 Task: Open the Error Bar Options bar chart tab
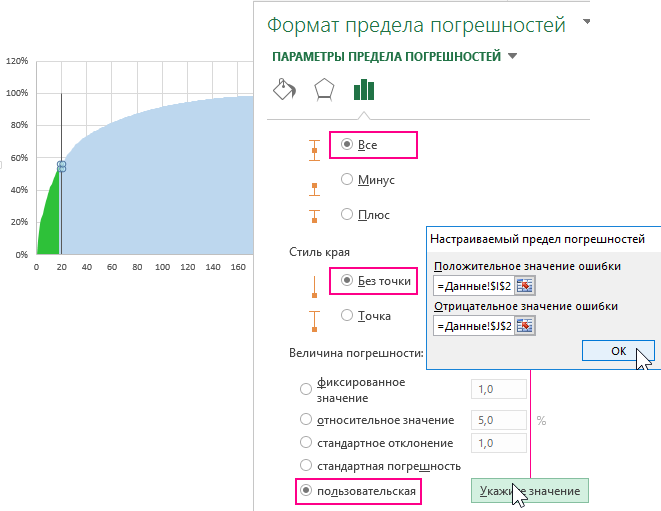tap(364, 90)
